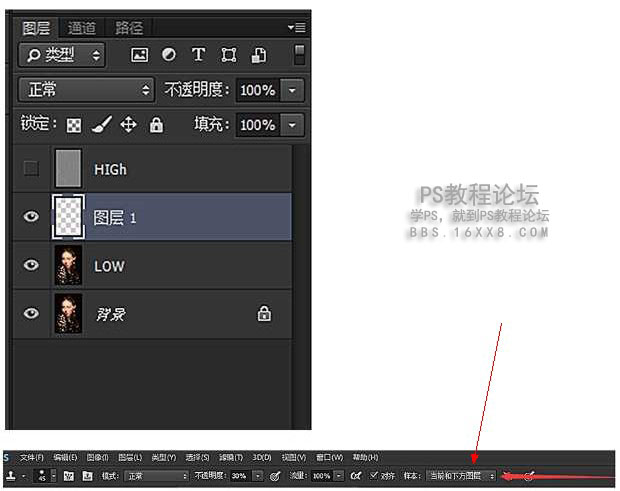
Task: Filter layers by shape type icon
Action: coord(228,55)
